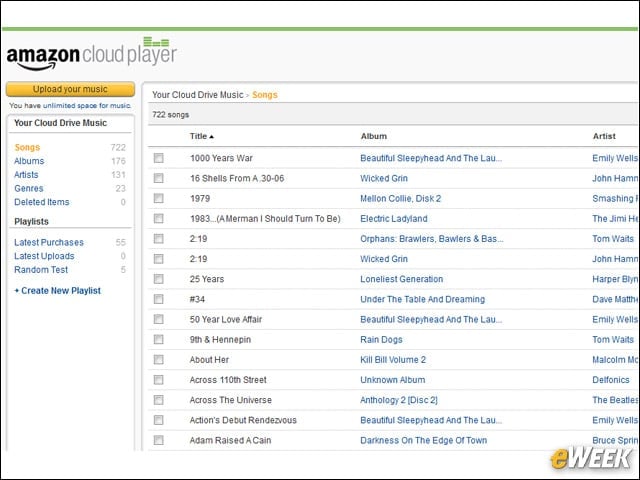Select song title 1979
The height and width of the screenshot is (480, 640).
click(x=200, y=198)
